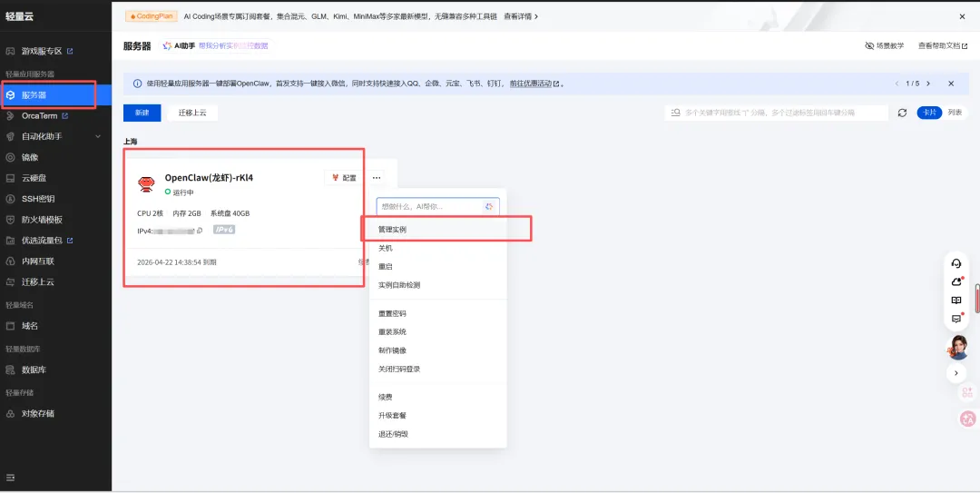The image size is (980, 493).
Task: Open customer service headset icon
Action: point(955,263)
